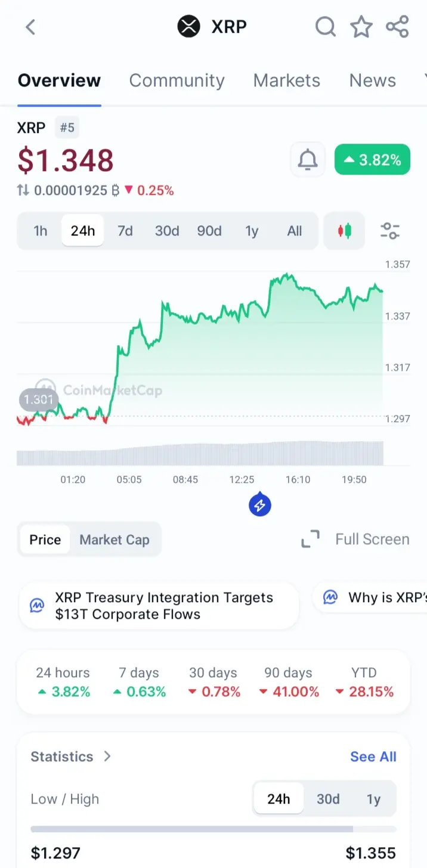The image size is (427, 868).
Task: Switch to candlestick chart view
Action: point(344,231)
